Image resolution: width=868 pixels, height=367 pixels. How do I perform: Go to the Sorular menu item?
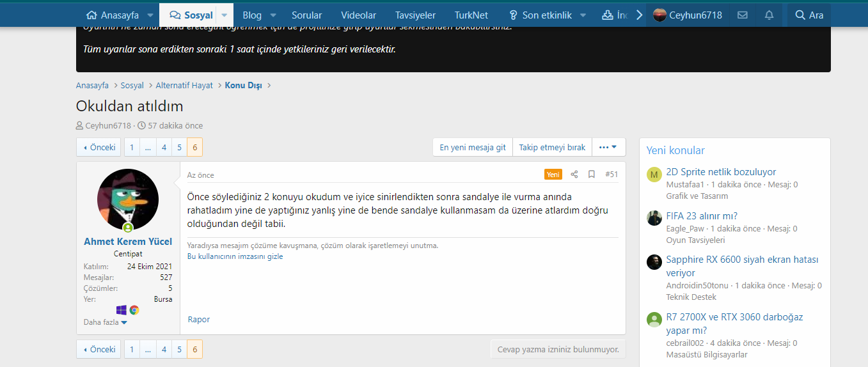[x=306, y=15]
